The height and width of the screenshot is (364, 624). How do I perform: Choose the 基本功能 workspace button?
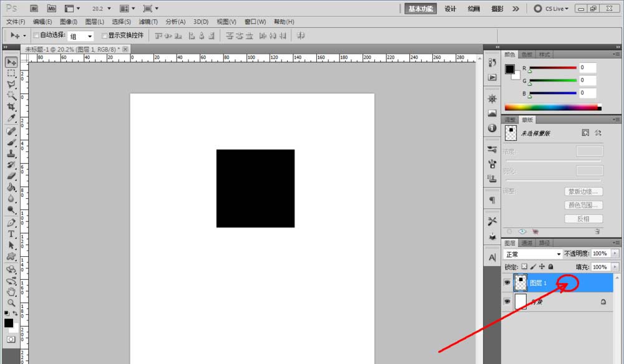(420, 9)
